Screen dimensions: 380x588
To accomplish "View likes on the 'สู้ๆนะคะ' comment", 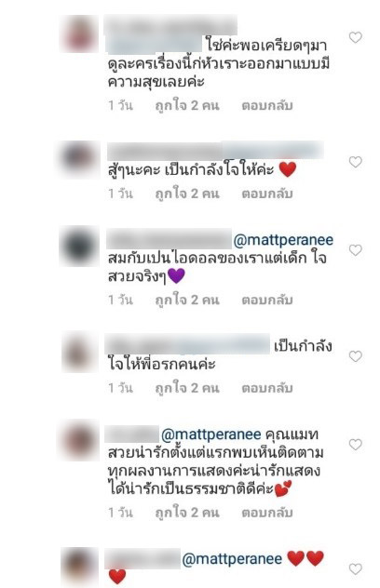I will click(187, 194).
